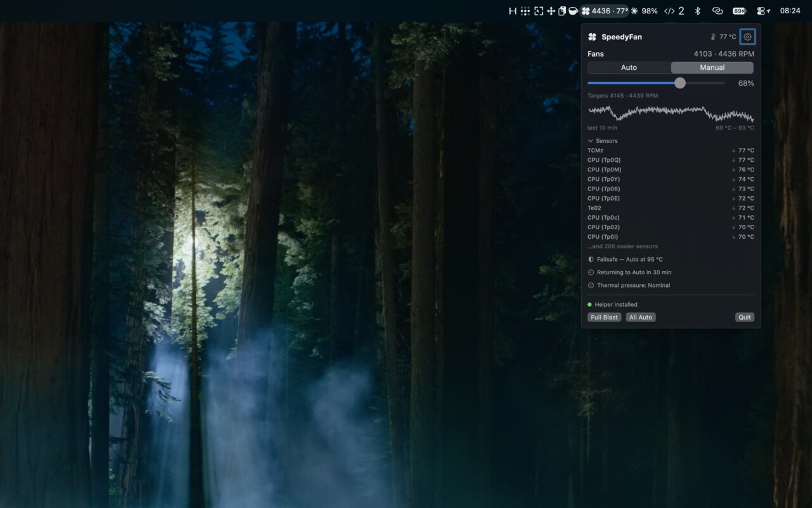Select the CPU (Tp0E) sensor row
812x508 pixels.
(671, 198)
